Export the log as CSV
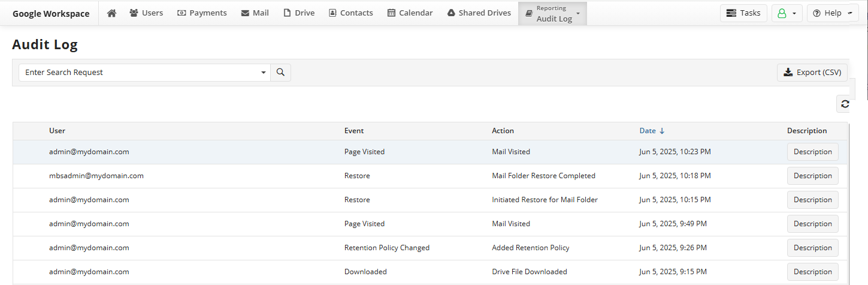The width and height of the screenshot is (868, 285). tap(812, 73)
